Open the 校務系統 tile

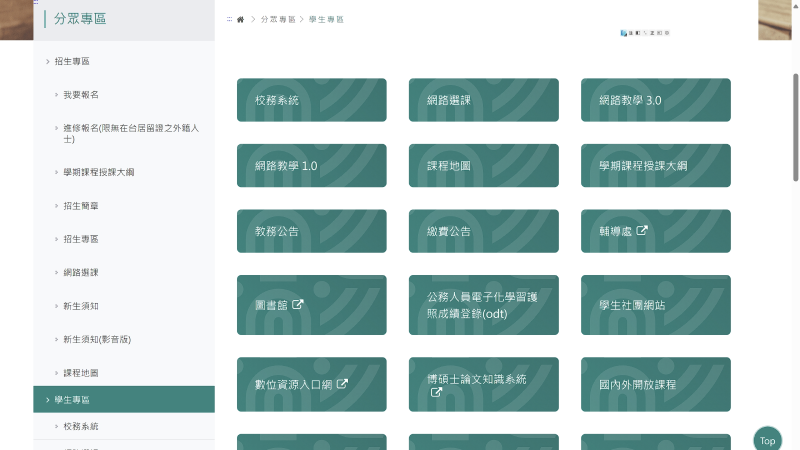point(311,100)
